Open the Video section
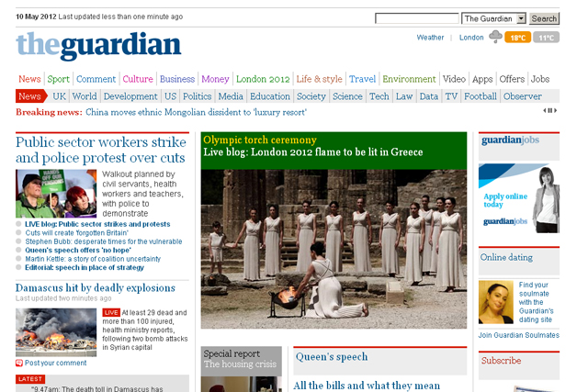 coord(454,79)
